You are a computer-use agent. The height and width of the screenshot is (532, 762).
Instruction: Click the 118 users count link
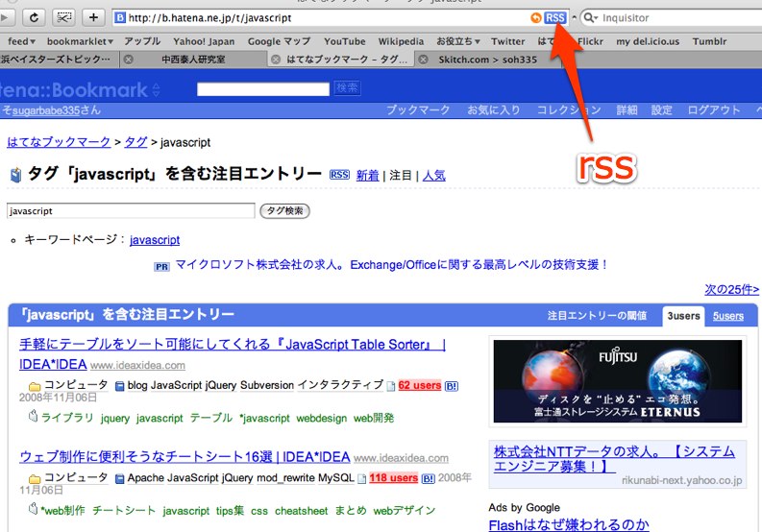[394, 477]
